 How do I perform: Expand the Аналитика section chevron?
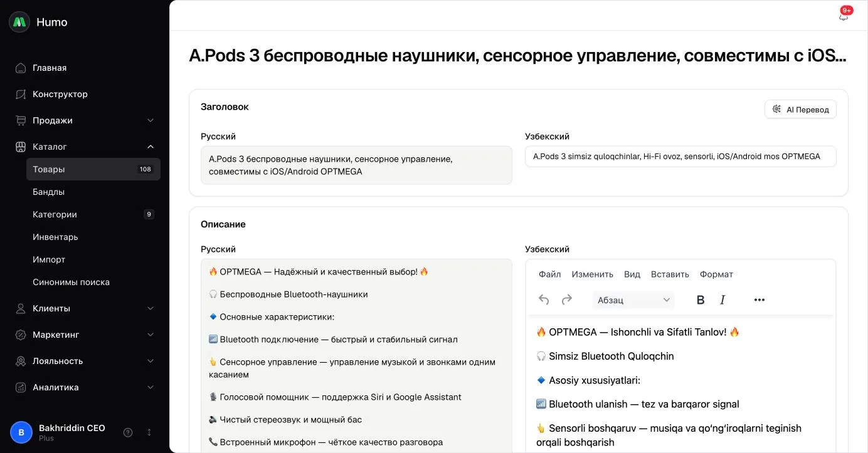point(151,387)
